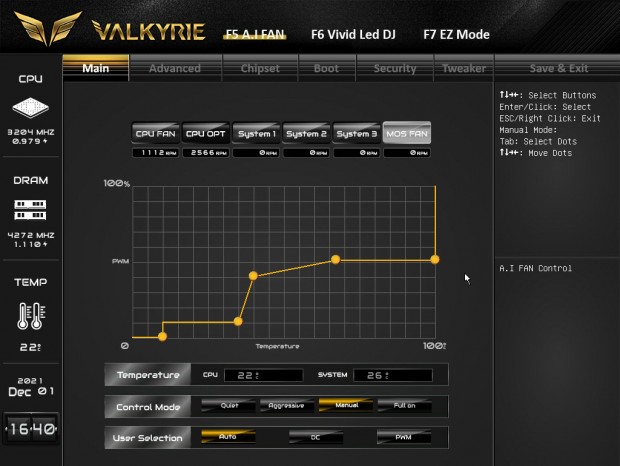Open the Save & Exit tab
620x466 pixels.
(558, 68)
